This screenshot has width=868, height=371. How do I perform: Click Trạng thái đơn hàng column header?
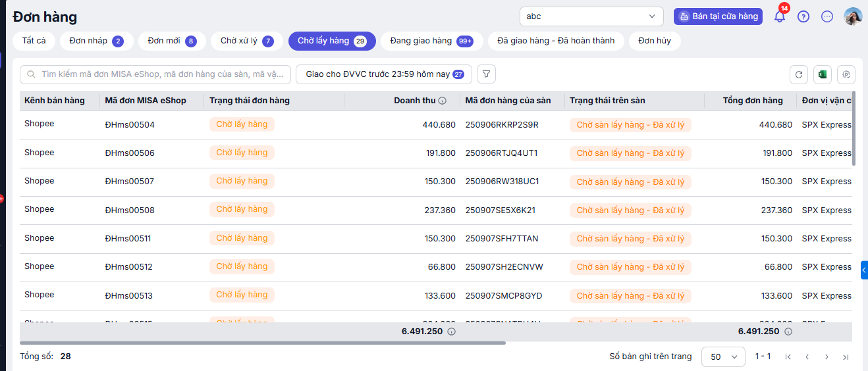pyautogui.click(x=250, y=101)
